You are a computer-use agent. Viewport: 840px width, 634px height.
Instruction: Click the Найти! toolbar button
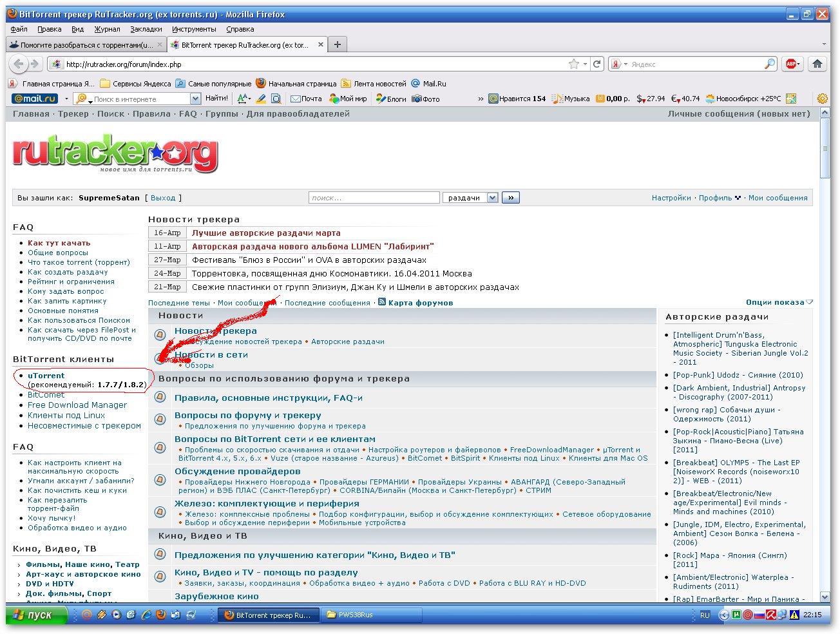216,99
